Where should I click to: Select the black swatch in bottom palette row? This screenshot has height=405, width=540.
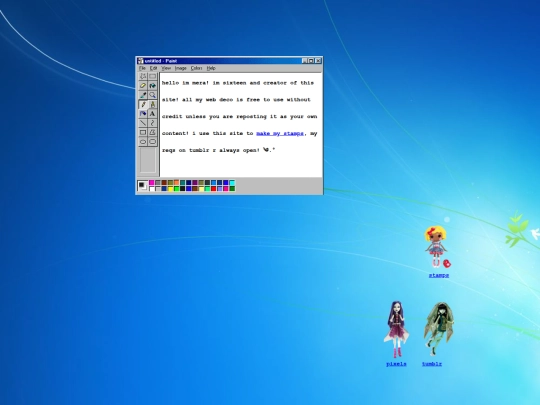pyautogui.click(x=183, y=189)
